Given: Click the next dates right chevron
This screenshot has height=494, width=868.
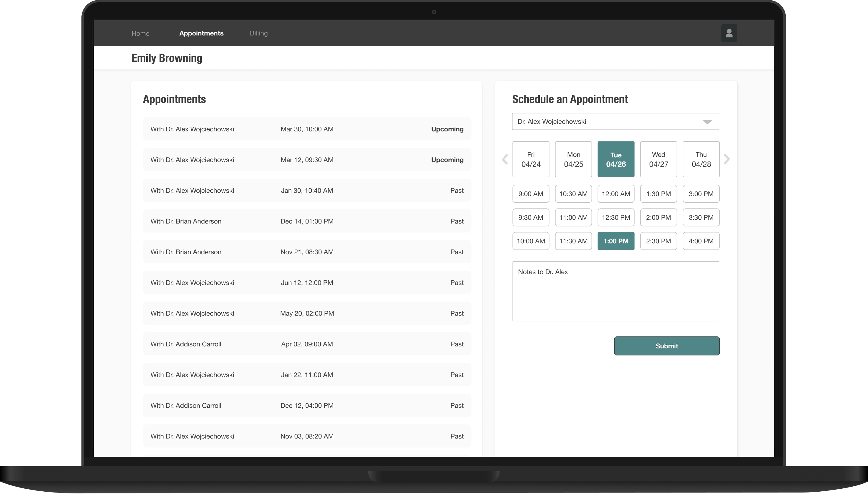Looking at the screenshot, I should point(726,159).
